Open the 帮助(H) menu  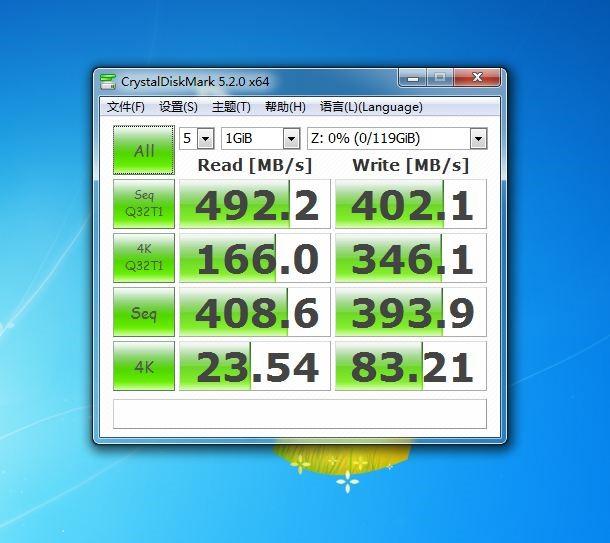[285, 107]
